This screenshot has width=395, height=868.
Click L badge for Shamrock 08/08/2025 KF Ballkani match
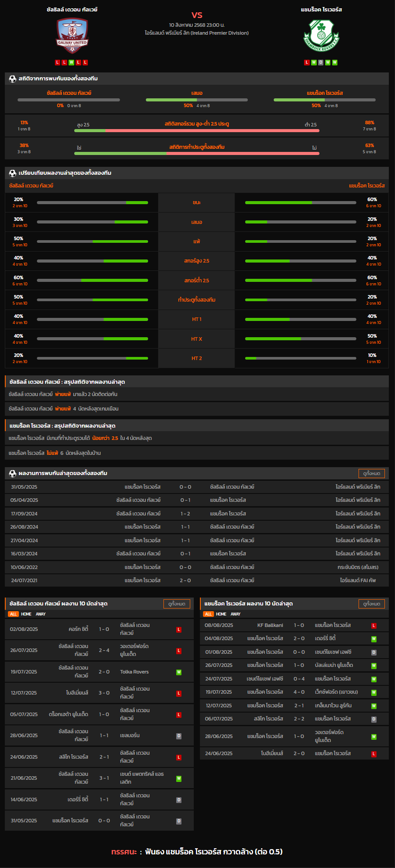pyautogui.click(x=374, y=626)
